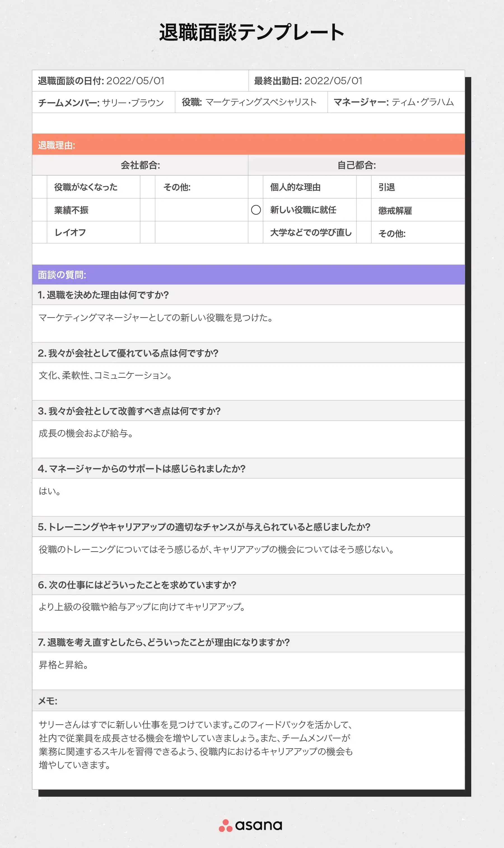The image size is (504, 848).
Task: Click question 3. 改善すべき点は何ですか?
Action: (x=248, y=411)
